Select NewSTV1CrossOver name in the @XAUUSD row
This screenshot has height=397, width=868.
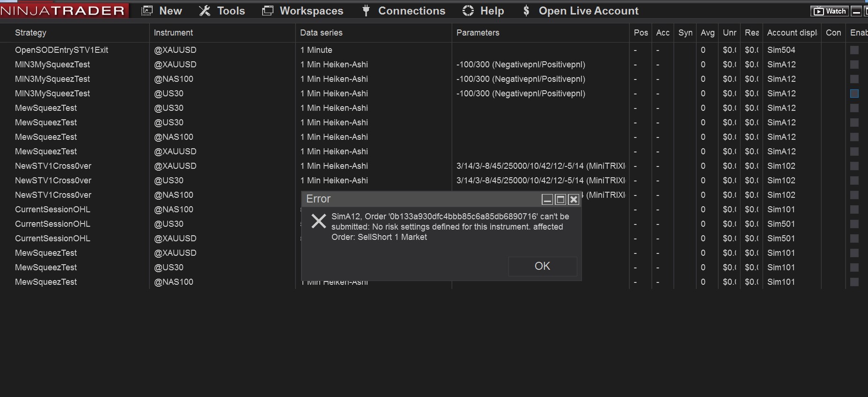53,166
